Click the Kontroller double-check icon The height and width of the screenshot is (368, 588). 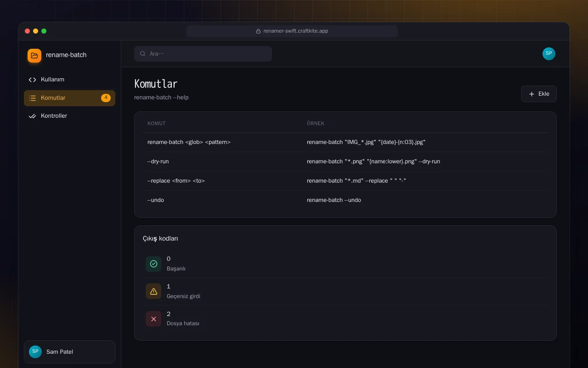tap(32, 116)
